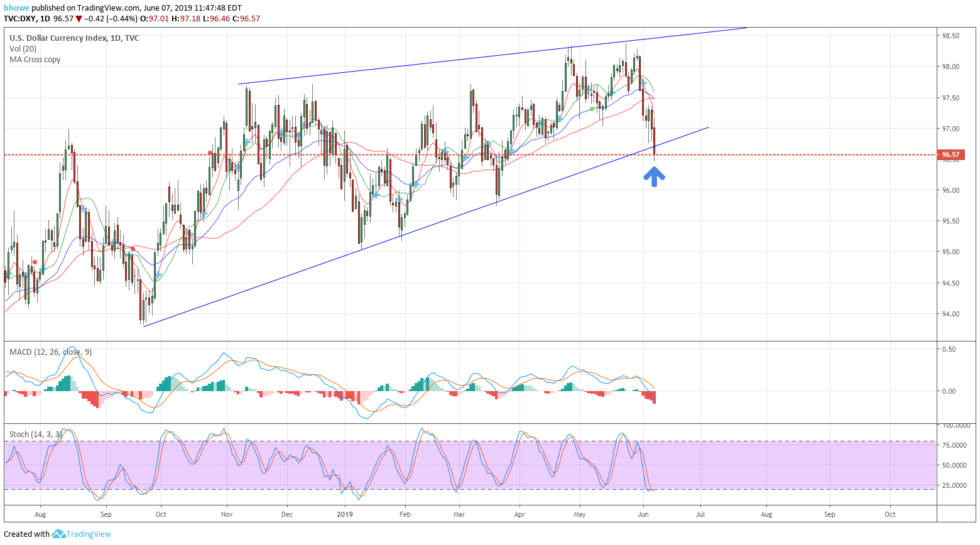This screenshot has width=980, height=545.
Task: Click the 'May' label on time axis
Action: [x=580, y=514]
